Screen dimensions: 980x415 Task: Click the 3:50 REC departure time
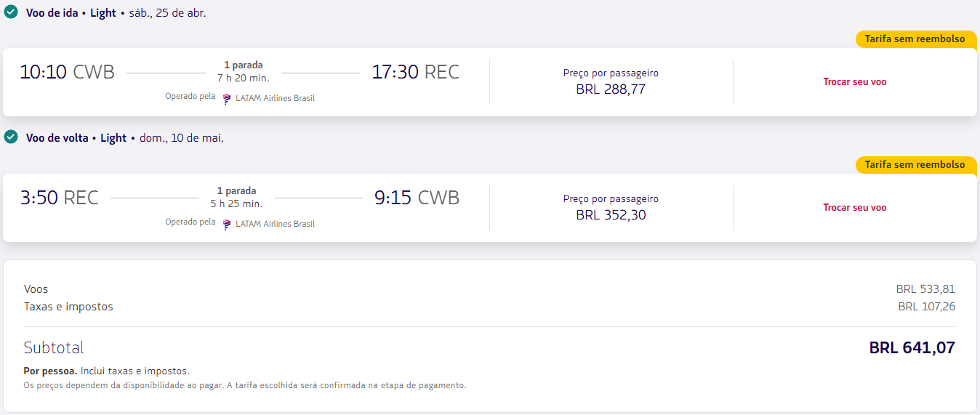(x=59, y=198)
